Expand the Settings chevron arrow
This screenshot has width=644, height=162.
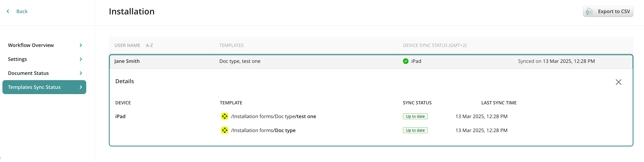click(81, 59)
